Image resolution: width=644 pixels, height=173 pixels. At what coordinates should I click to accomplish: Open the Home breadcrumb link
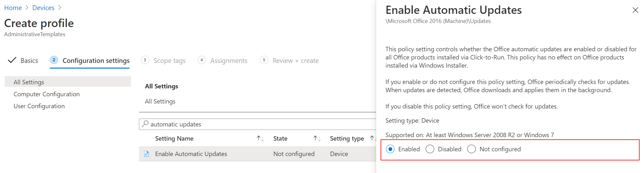13,8
